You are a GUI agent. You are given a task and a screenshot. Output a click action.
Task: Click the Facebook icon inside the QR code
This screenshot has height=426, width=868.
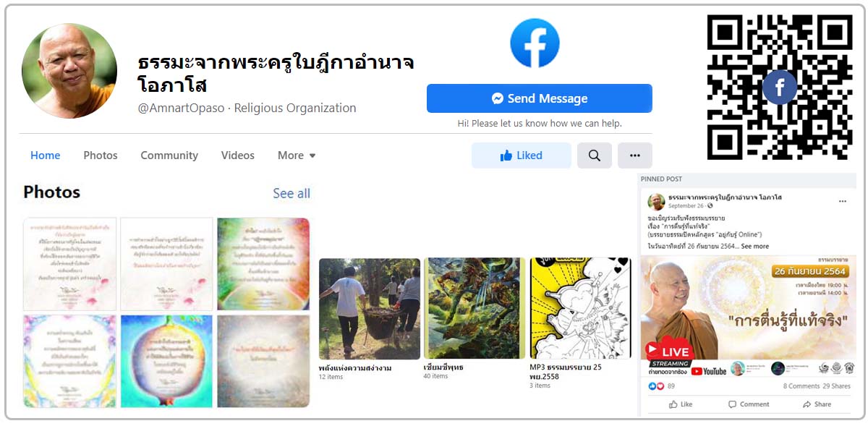pos(780,88)
